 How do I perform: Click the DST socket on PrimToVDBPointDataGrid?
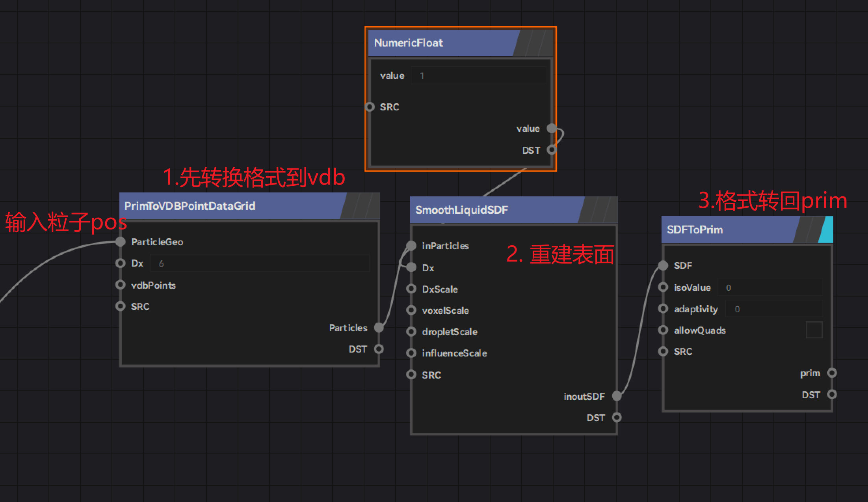pos(379,349)
